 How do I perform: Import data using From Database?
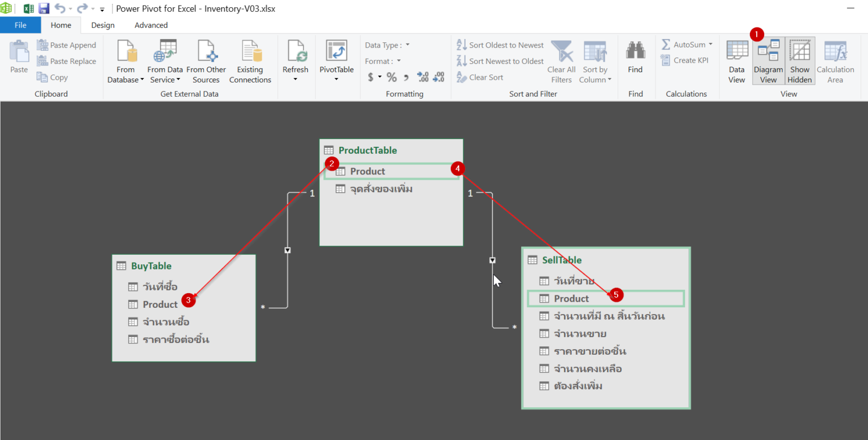(125, 61)
